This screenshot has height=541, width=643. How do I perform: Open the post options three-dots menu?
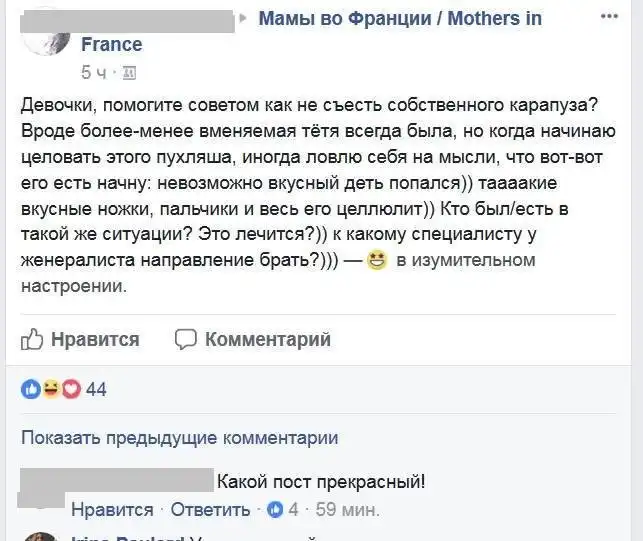tap(609, 18)
